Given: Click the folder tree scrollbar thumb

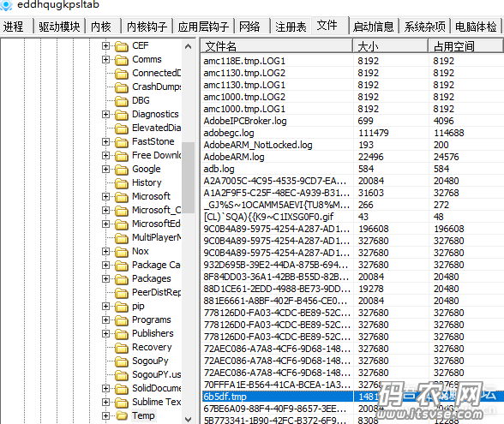Looking at the screenshot, I should coord(188,177).
